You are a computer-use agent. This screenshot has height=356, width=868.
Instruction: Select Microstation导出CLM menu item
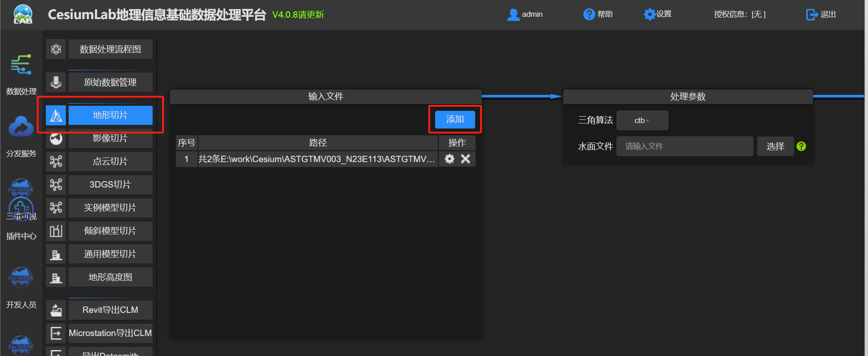[110, 333]
